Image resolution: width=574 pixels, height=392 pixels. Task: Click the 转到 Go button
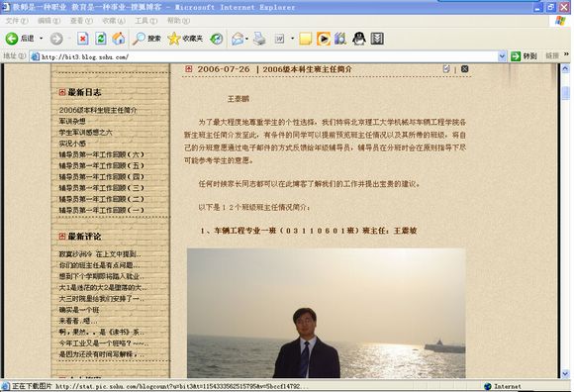(524, 56)
